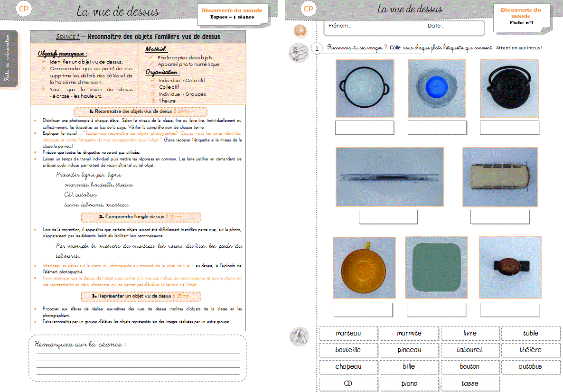Select the orange cup photo
This screenshot has width=563, height=392.
click(364, 268)
